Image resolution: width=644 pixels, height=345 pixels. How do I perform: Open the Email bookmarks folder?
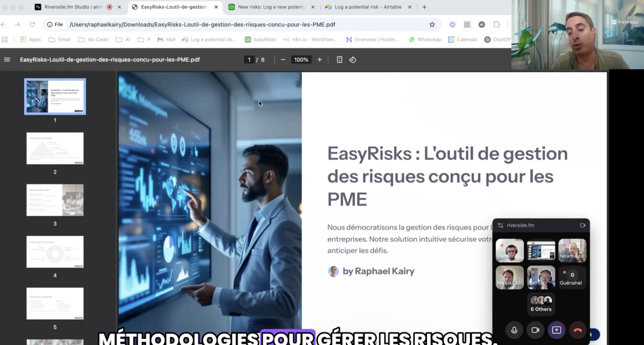point(60,39)
